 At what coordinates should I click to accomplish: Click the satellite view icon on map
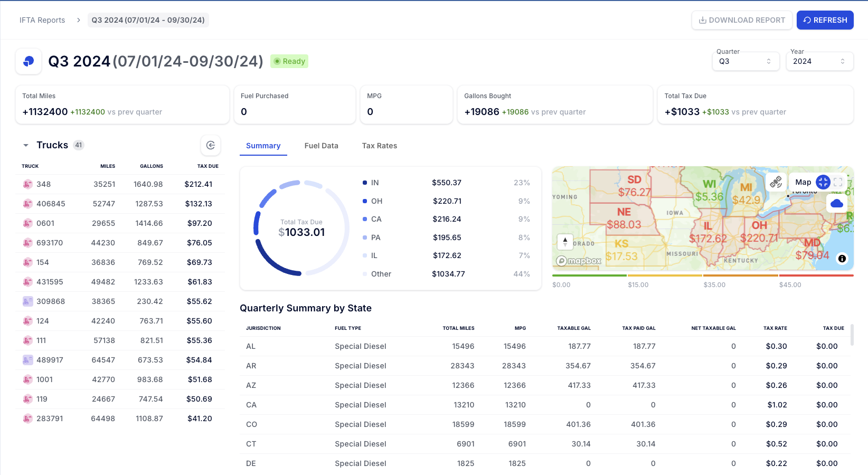pyautogui.click(x=776, y=182)
